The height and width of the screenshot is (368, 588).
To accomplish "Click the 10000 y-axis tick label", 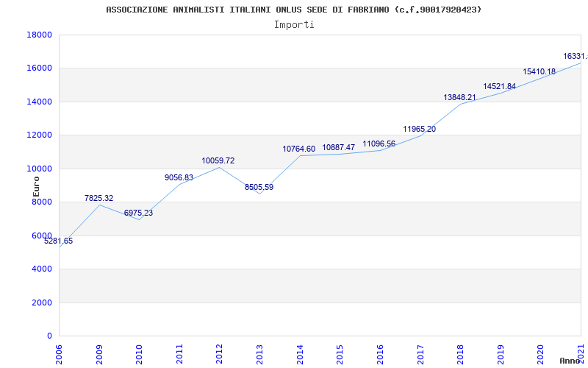I will point(40,169).
